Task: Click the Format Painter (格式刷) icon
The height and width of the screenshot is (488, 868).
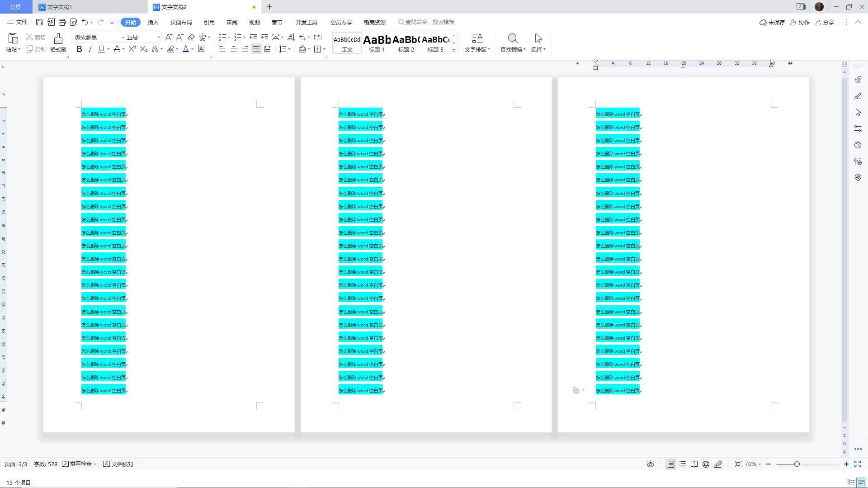Action: click(x=58, y=39)
